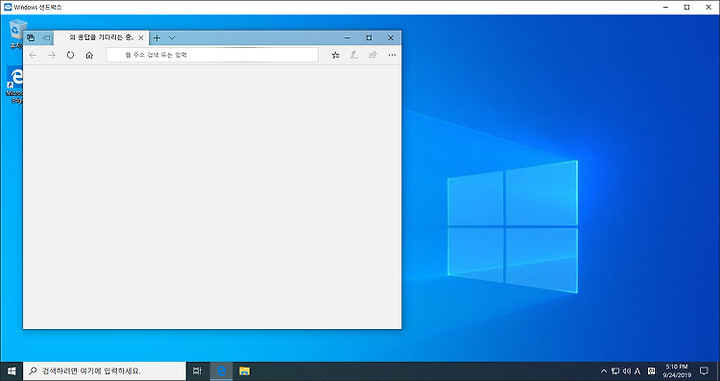Maximize the Edge browser window
Viewport: 720px width, 381px height.
[369, 38]
